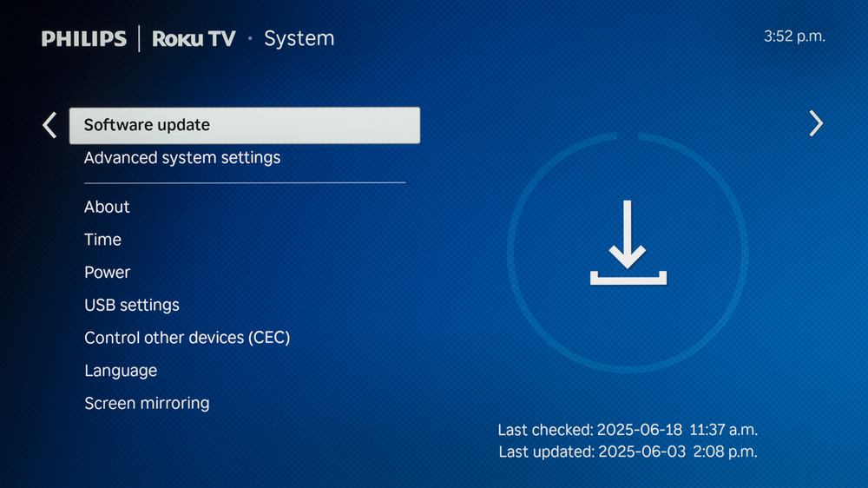The image size is (868, 488).
Task: Select the Software update menu item
Action: (244, 125)
